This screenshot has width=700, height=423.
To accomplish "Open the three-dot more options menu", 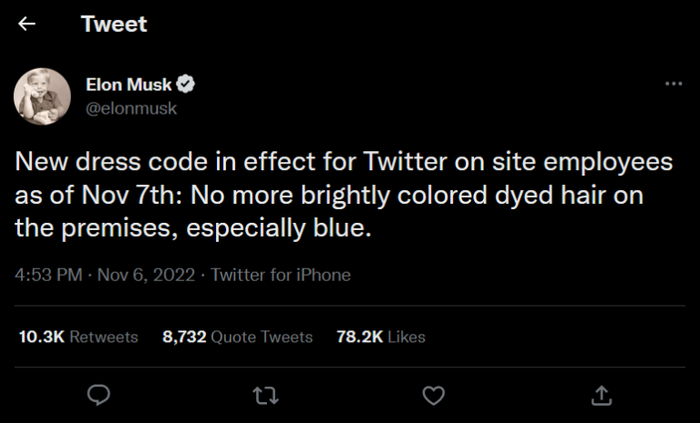I will click(x=673, y=84).
